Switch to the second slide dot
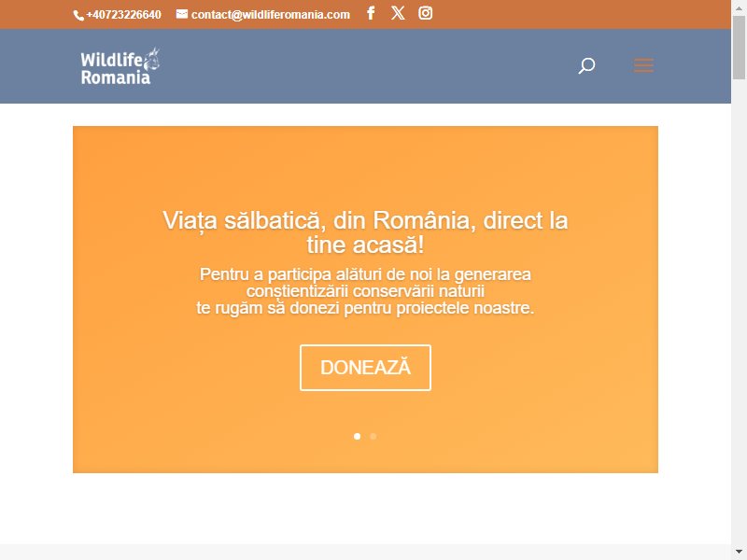The image size is (747, 560). 373,436
